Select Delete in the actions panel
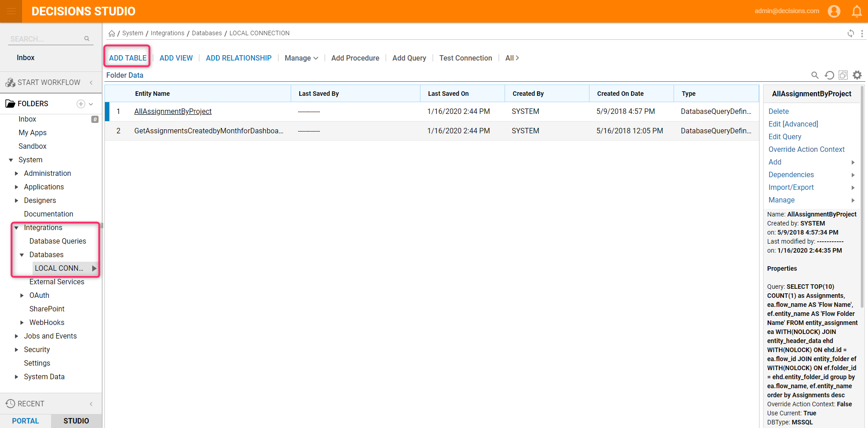Viewport: 868px width, 428px height. 778,112
